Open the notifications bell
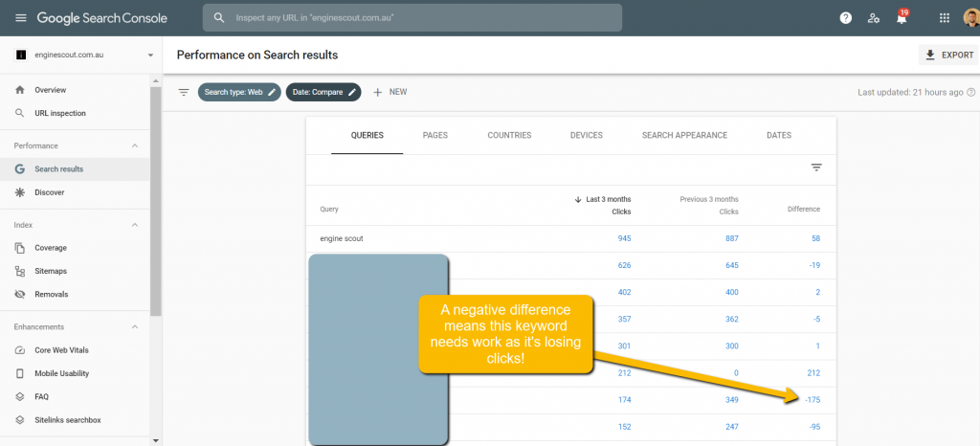Image resolution: width=980 pixels, height=446 pixels. 901,18
